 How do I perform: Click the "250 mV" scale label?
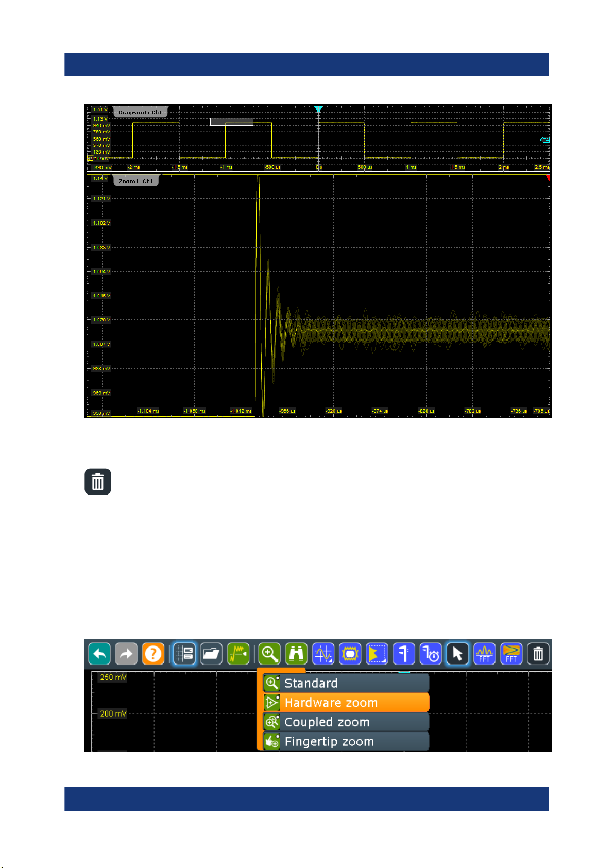(113, 677)
